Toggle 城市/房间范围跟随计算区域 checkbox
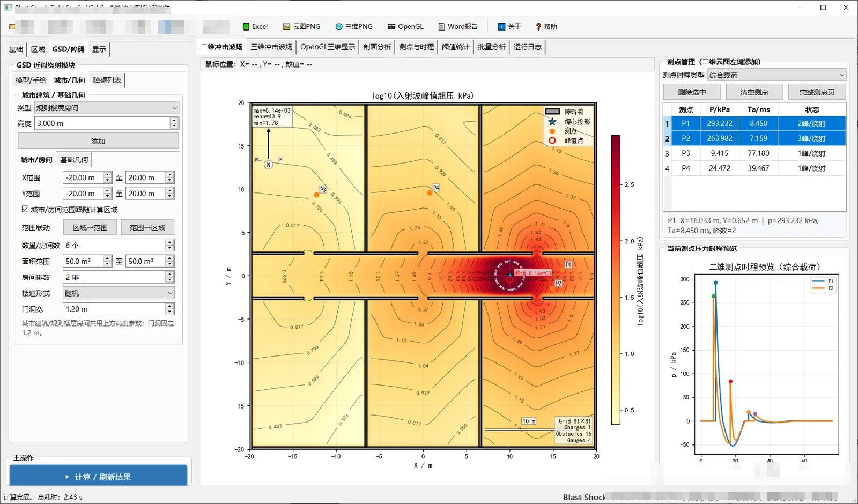 coord(25,209)
